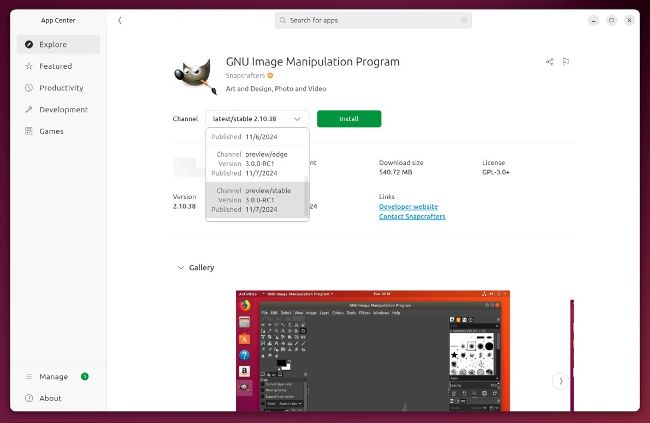Click the Games icon in the sidebar
The image size is (650, 423).
tap(29, 131)
